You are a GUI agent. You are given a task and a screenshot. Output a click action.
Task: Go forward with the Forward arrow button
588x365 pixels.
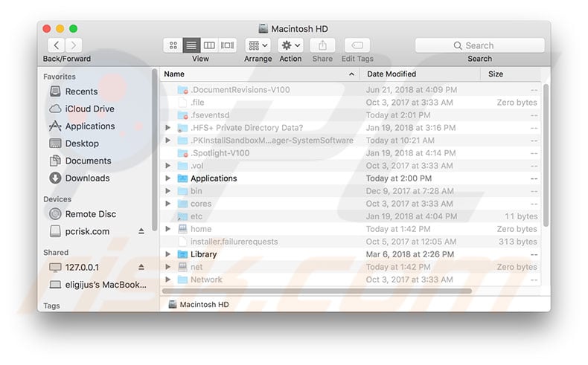pos(74,45)
